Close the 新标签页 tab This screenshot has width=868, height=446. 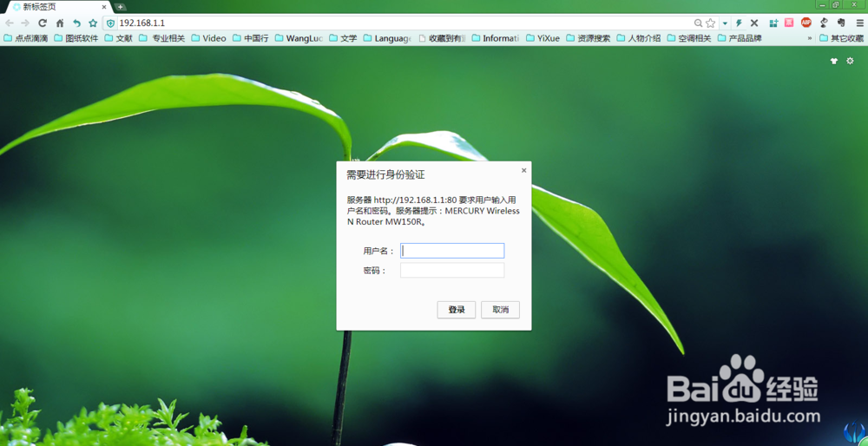click(104, 7)
